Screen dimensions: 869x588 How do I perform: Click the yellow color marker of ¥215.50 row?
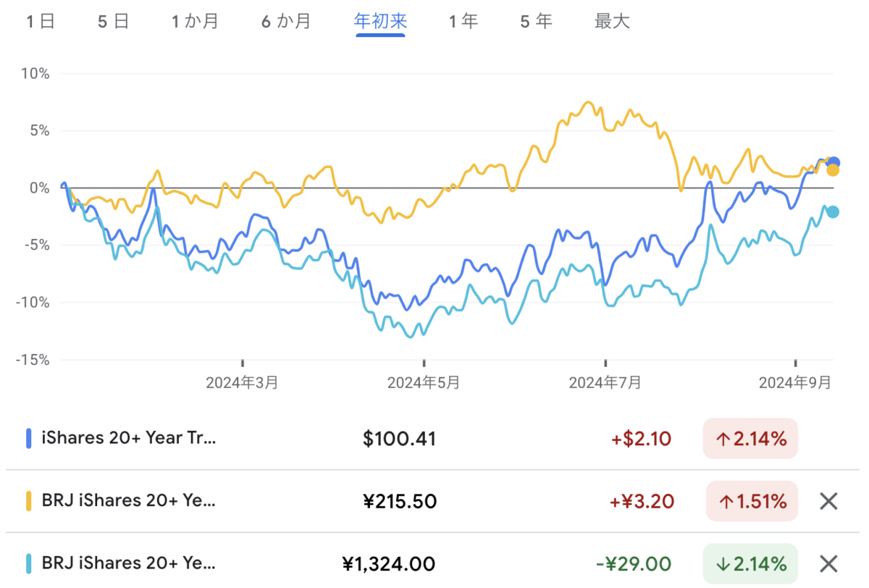click(x=29, y=501)
